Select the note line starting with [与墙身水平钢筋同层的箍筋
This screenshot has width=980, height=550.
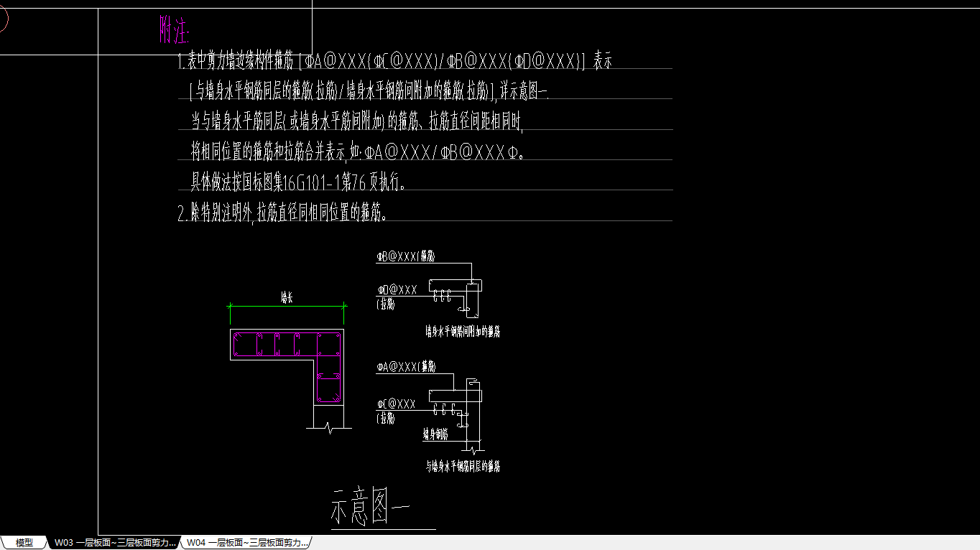pos(369,92)
